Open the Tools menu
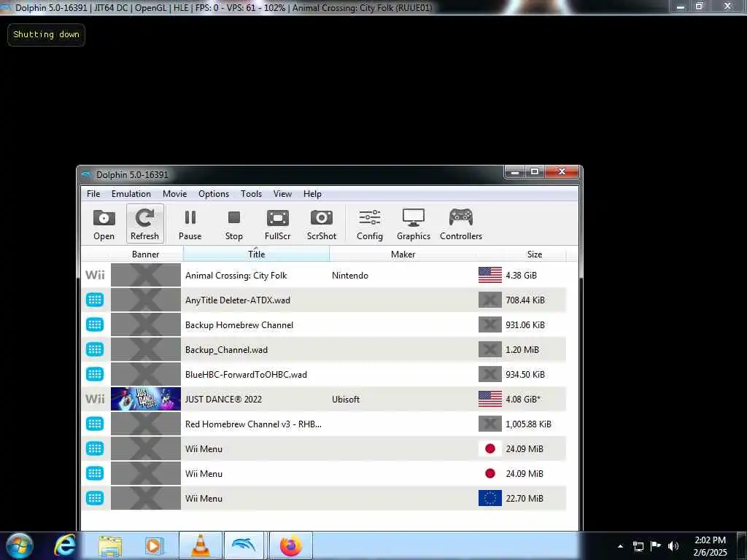 [x=251, y=194]
